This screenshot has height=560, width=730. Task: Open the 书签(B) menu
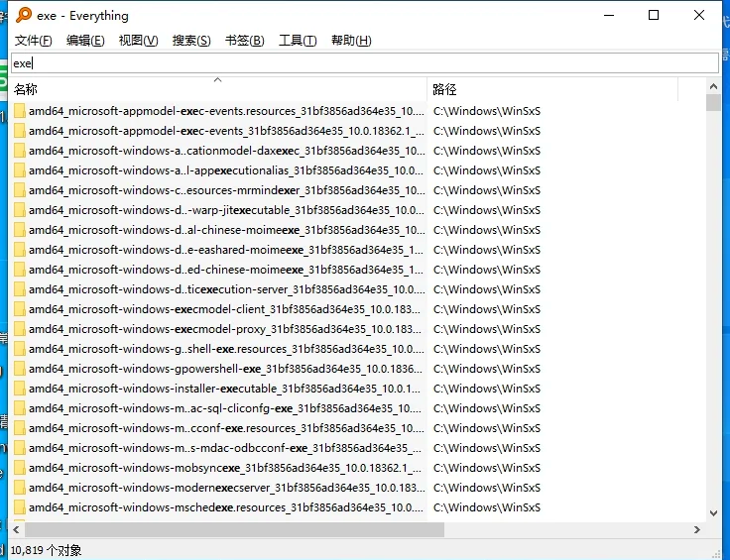pyautogui.click(x=244, y=41)
